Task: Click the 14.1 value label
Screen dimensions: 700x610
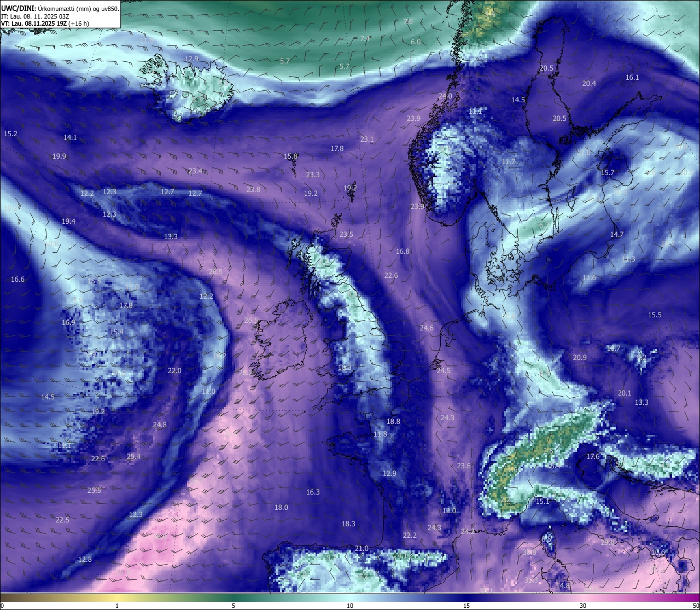Action: tap(70, 138)
